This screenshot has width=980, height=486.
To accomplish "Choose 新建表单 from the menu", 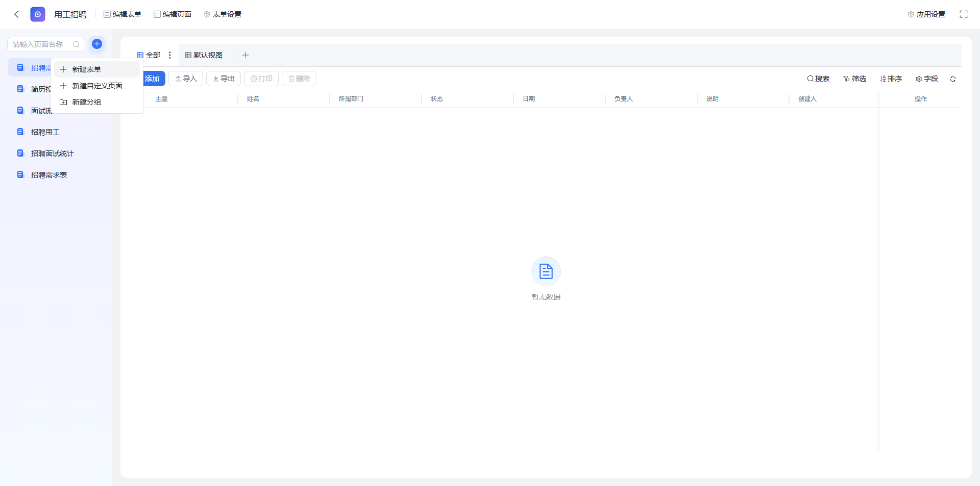I will (97, 69).
